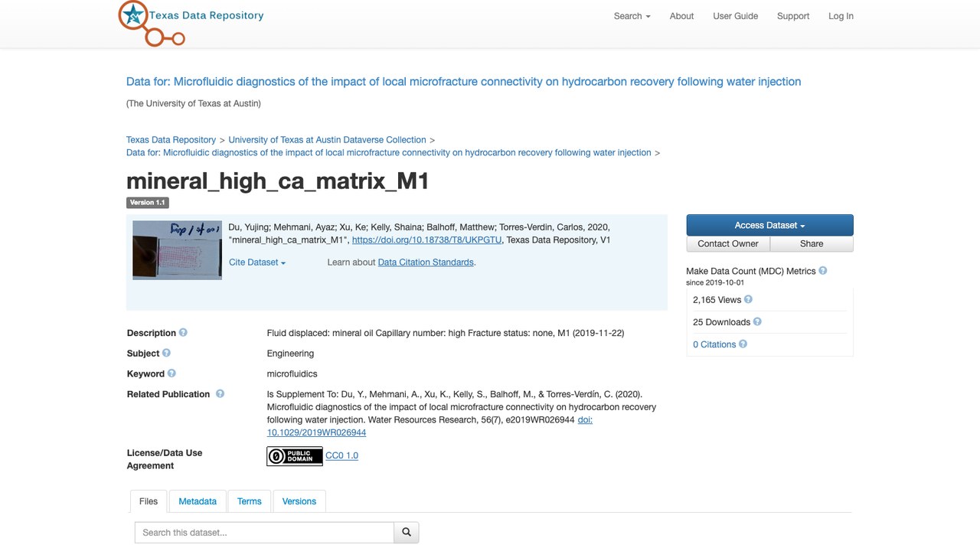Click the Contact Owner button
980x551 pixels.
(x=728, y=243)
